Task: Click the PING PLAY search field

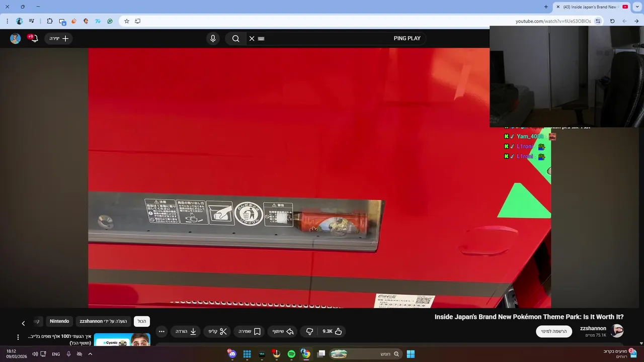Action: [x=336, y=39]
